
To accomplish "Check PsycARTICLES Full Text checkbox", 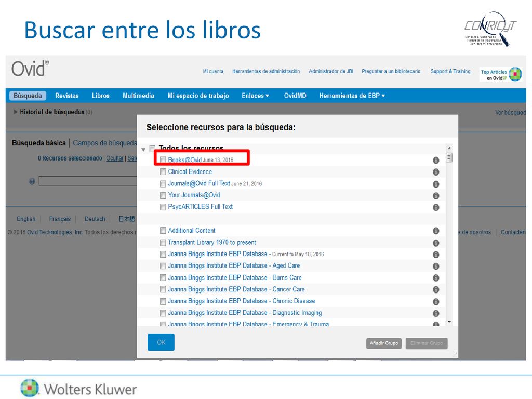I will 163,207.
